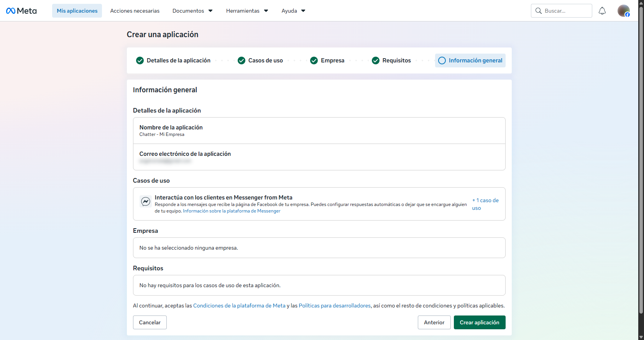This screenshot has width=644, height=340.
Task: Click the Anterior button
Action: [x=434, y=322]
